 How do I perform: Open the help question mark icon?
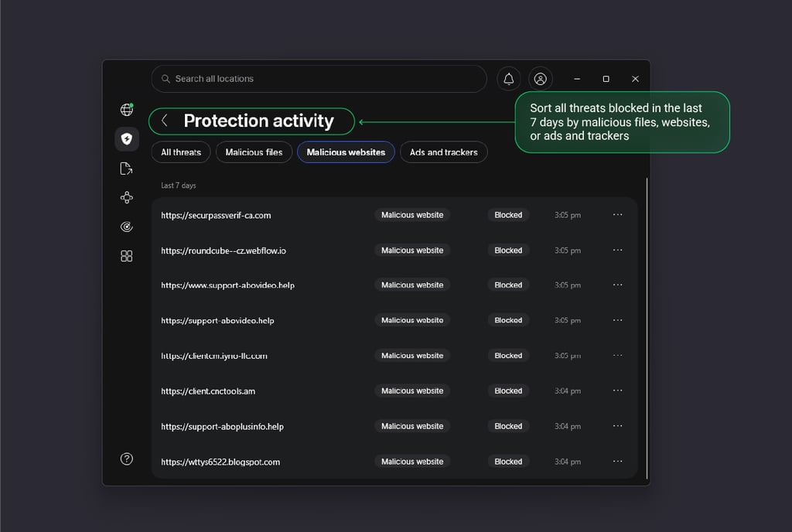[x=127, y=459]
